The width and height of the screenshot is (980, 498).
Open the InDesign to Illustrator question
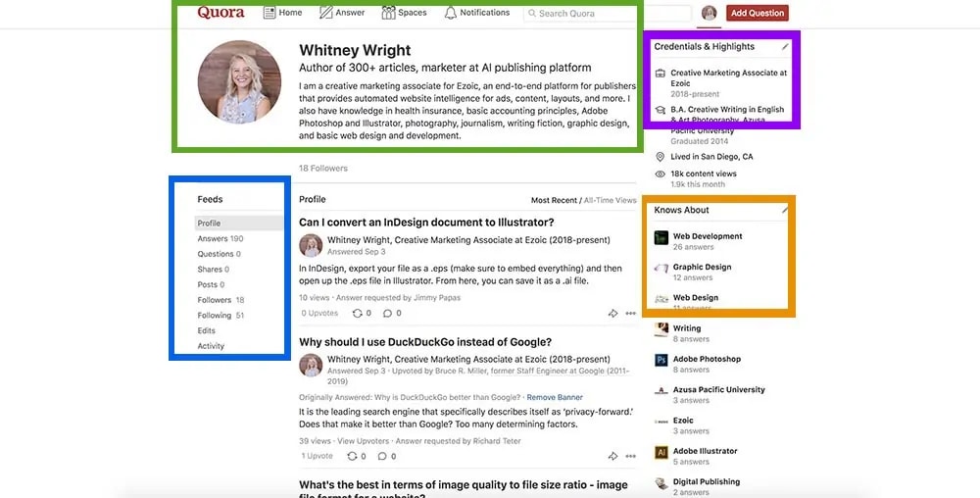pos(426,223)
